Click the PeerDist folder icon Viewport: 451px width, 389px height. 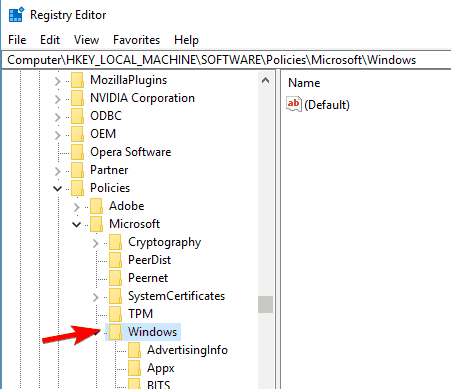pyautogui.click(x=115, y=261)
